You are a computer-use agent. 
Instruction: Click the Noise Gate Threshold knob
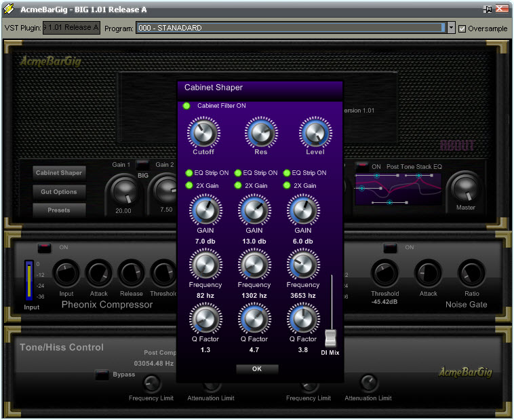385,273
